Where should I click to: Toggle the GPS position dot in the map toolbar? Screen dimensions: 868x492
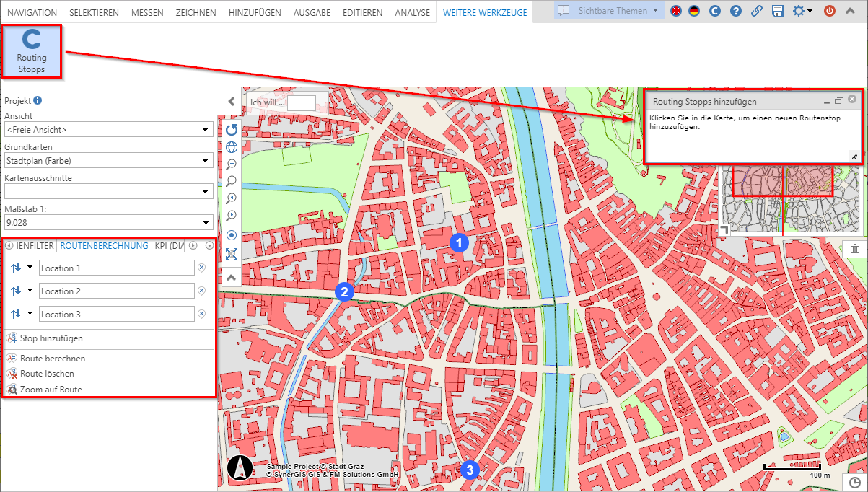tap(231, 235)
